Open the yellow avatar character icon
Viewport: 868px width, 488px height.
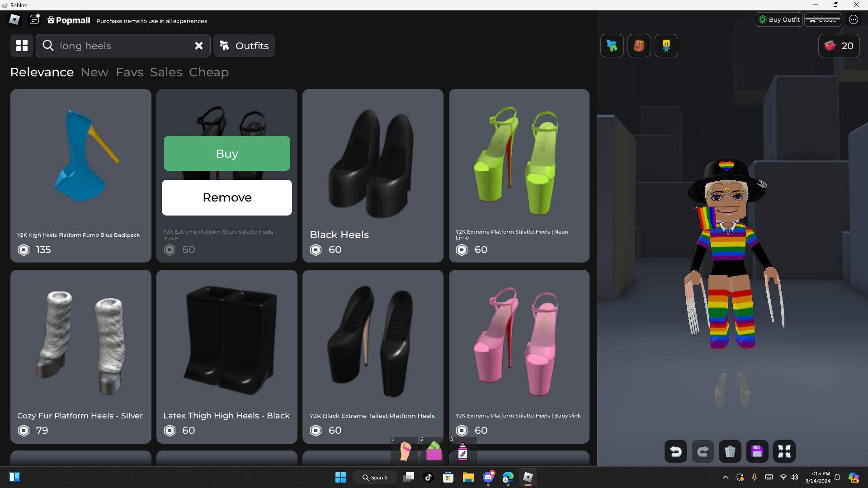click(666, 46)
